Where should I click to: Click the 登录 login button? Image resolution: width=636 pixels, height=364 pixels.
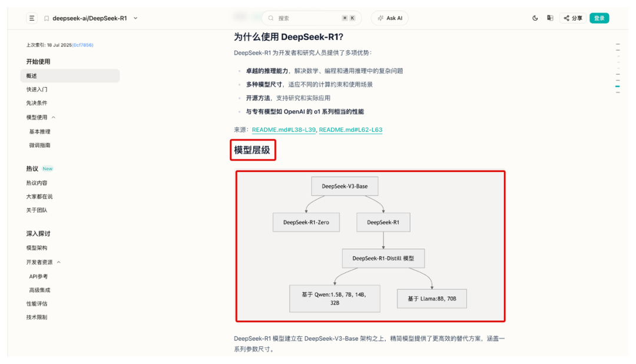(x=599, y=18)
